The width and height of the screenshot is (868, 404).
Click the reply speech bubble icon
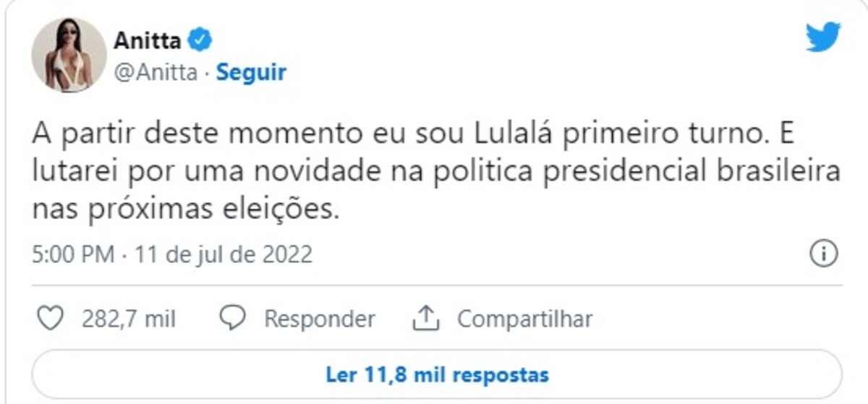[x=231, y=318]
